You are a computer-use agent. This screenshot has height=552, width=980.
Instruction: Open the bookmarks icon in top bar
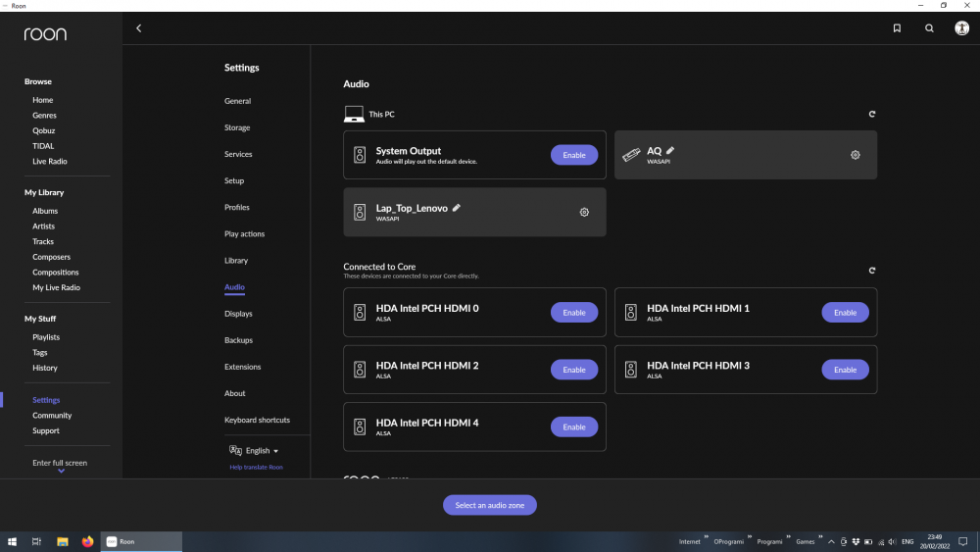[897, 28]
